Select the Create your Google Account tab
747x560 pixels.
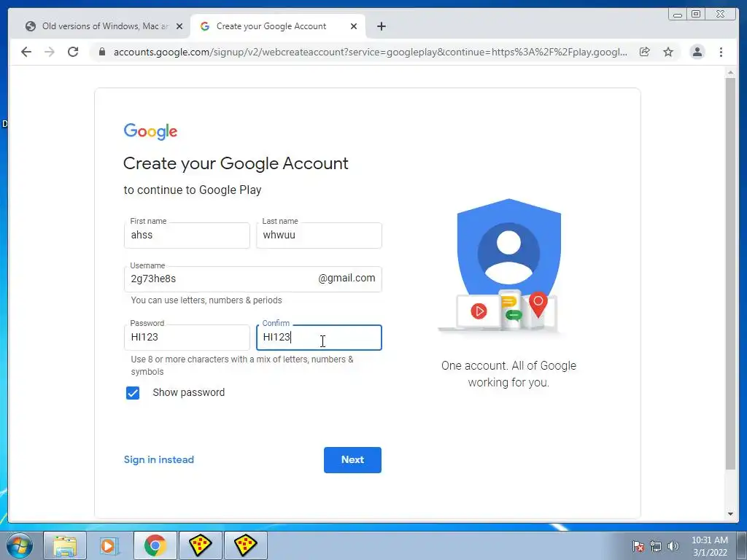point(277,27)
